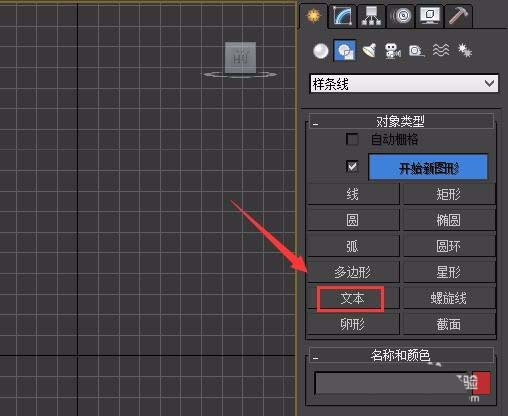The height and width of the screenshot is (416, 508).
Task: Click the 文本 shape button
Action: (x=353, y=298)
